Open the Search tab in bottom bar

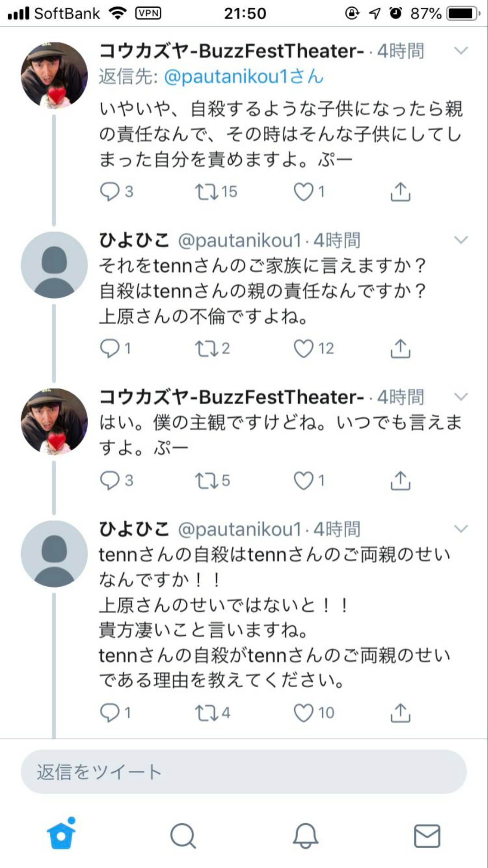pyautogui.click(x=183, y=835)
